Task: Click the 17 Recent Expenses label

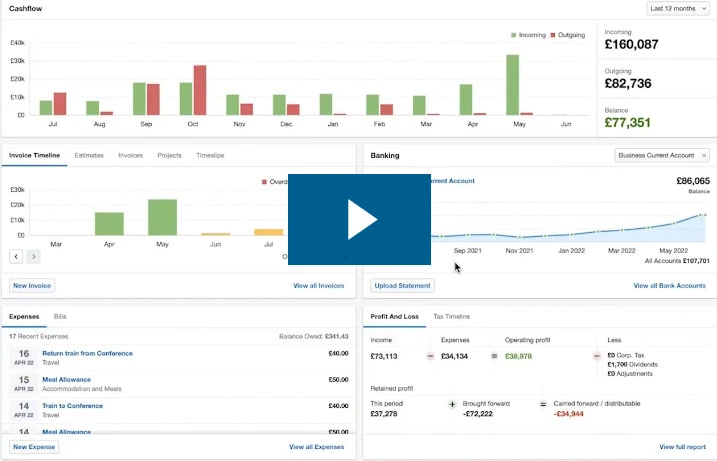Action: [38, 337]
